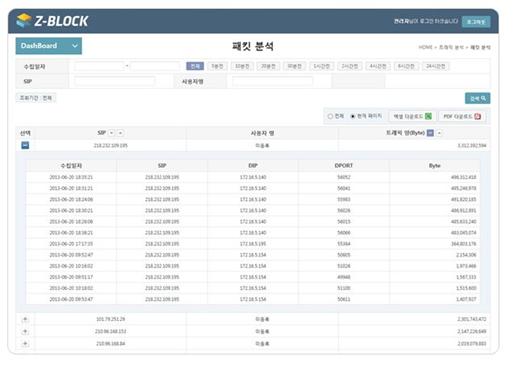Select the 10분전 time range button

coord(242,66)
